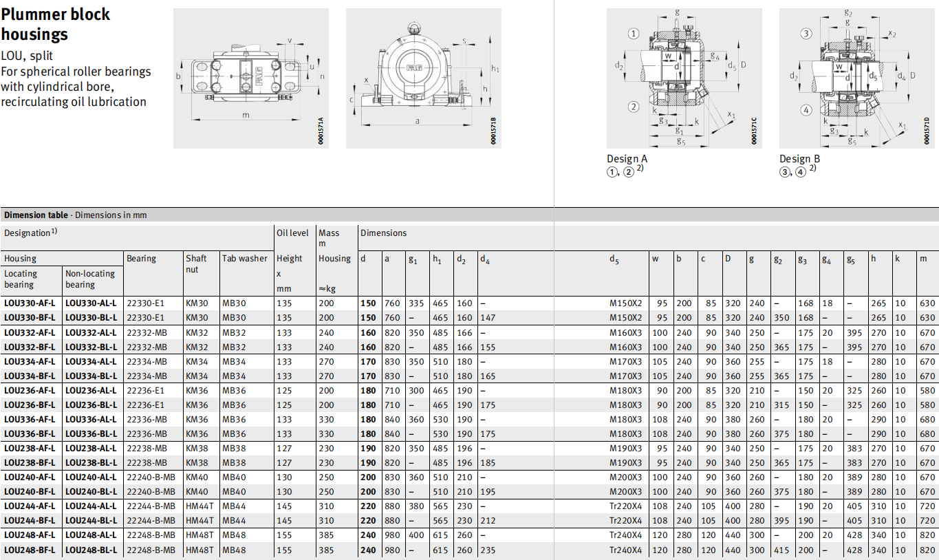Select the Dimension table heading bar

76,215
